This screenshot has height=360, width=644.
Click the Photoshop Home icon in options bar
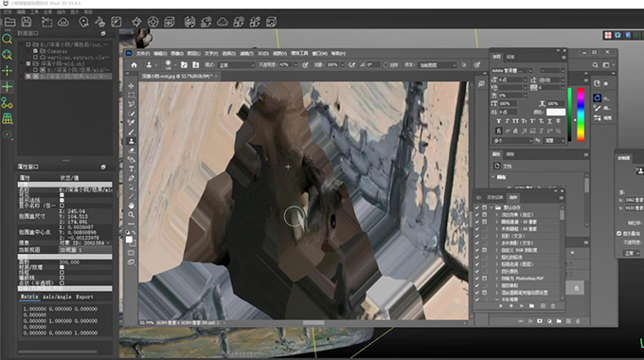pyautogui.click(x=134, y=65)
